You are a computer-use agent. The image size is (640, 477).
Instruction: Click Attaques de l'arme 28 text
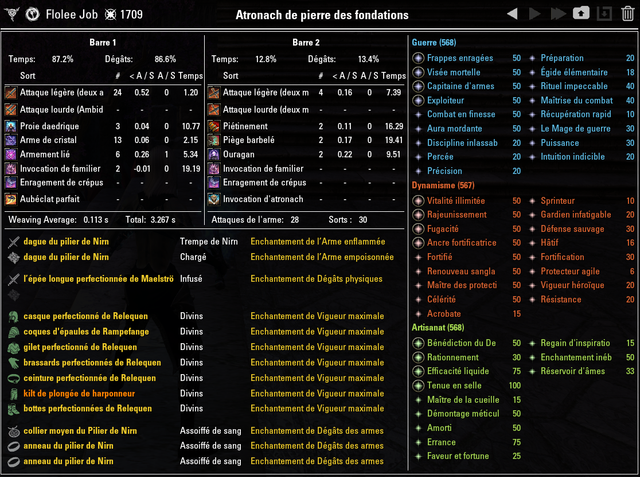(255, 220)
